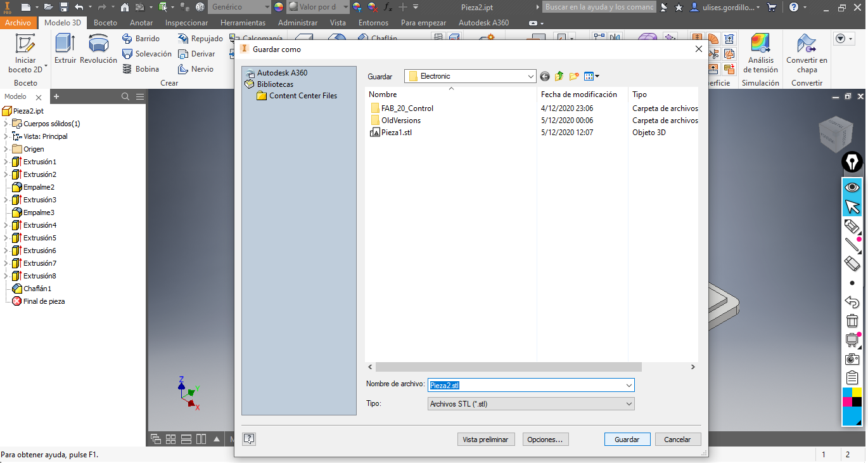Image resolution: width=868 pixels, height=463 pixels.
Task: Undo the last action in quick access toolbar
Action: point(79,7)
